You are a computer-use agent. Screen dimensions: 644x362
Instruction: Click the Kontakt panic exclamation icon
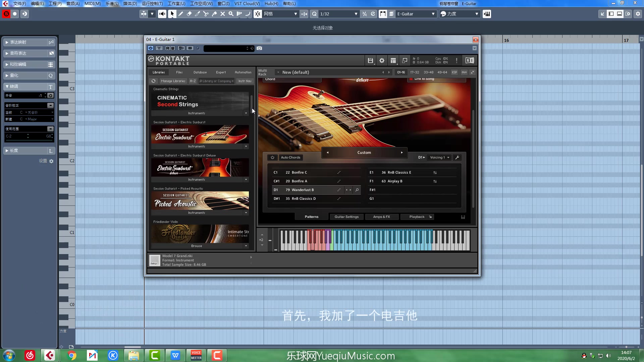pyautogui.click(x=457, y=60)
